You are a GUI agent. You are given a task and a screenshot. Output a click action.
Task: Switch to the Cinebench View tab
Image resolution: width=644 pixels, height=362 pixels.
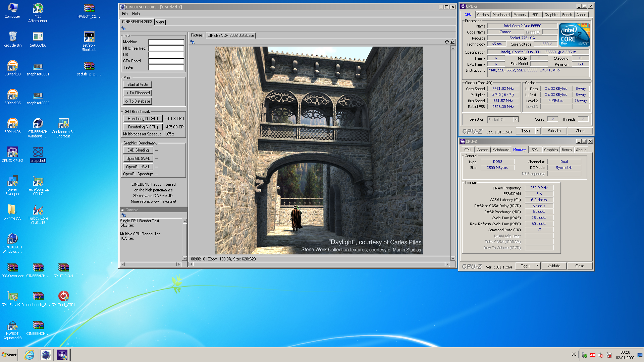[x=160, y=22]
